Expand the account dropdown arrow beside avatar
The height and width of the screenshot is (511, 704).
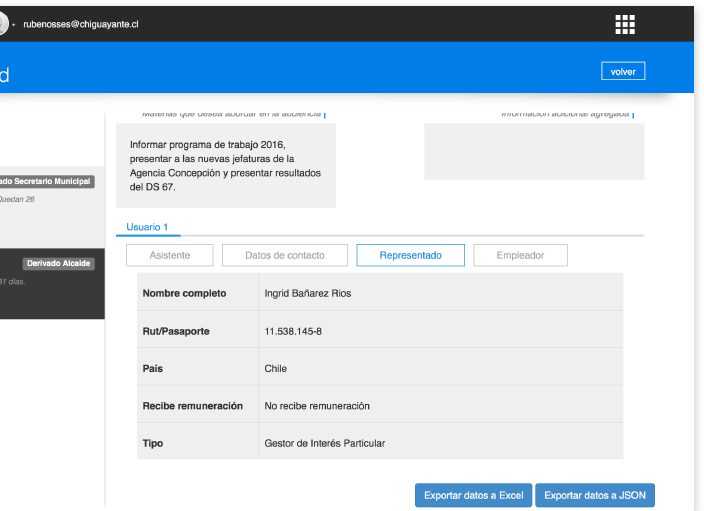pos(14,25)
